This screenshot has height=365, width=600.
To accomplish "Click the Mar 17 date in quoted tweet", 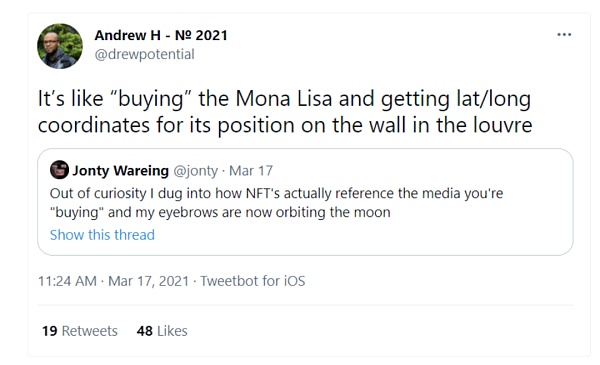I will 251,170.
